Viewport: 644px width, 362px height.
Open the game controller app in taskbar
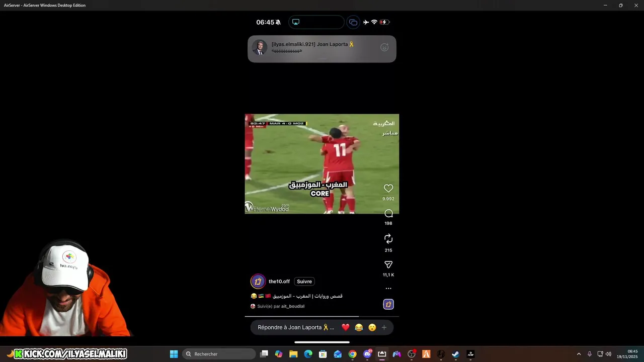tap(397, 354)
